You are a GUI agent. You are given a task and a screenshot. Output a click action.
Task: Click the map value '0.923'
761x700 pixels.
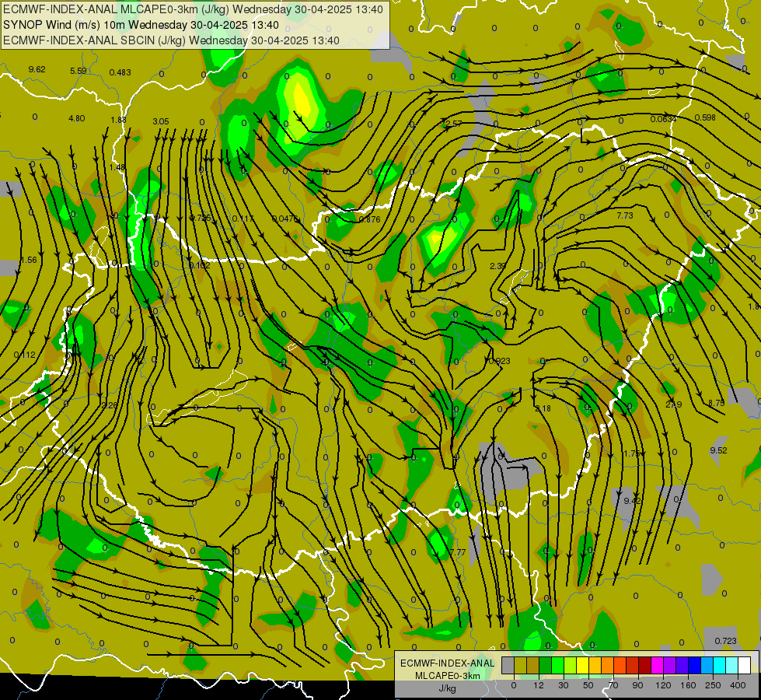point(499,361)
